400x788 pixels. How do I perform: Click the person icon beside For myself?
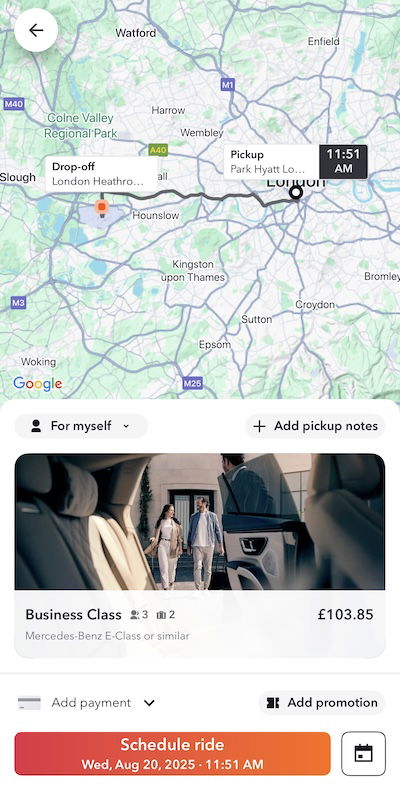click(x=36, y=426)
